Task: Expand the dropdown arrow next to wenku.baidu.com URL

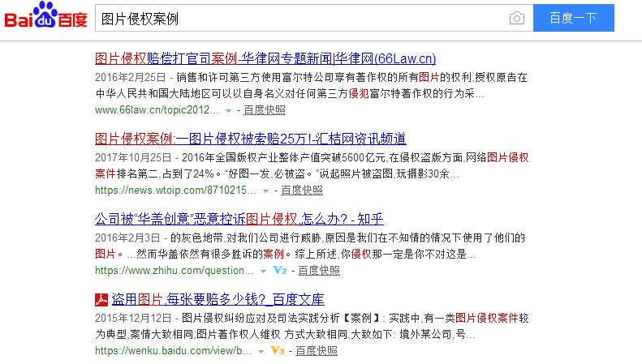Action: 261,351
